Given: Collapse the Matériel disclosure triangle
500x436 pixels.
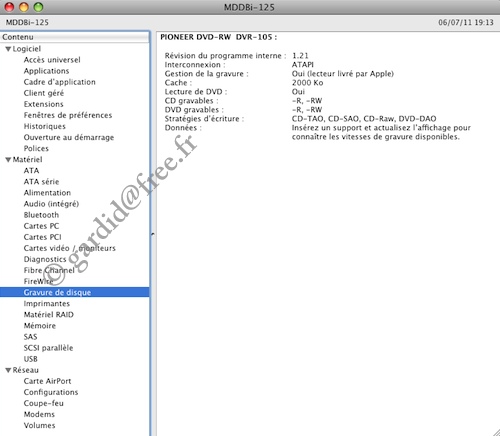Looking at the screenshot, I should point(9,160).
